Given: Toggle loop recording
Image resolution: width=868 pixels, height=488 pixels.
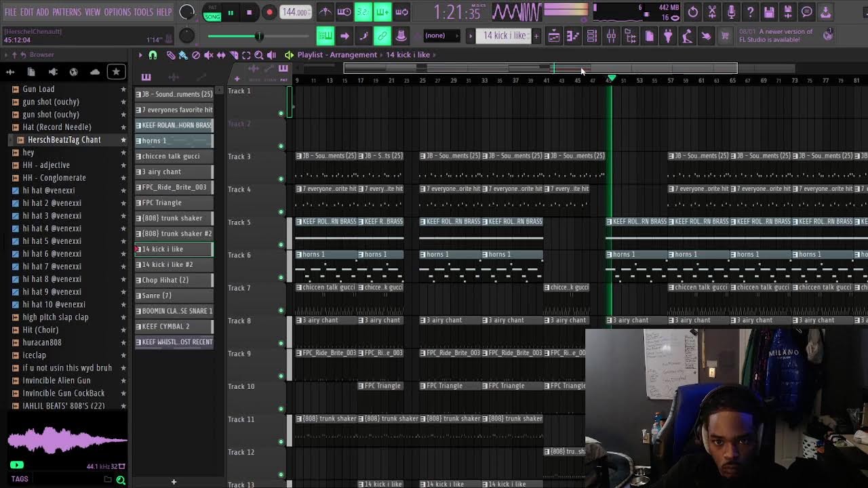Looking at the screenshot, I should pos(401,12).
